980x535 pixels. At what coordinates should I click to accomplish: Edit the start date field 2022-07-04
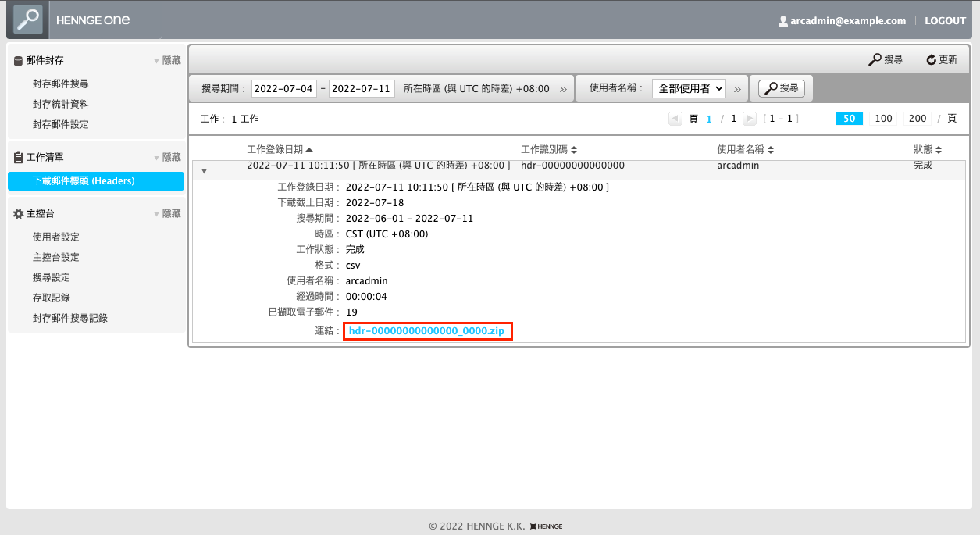[284, 88]
